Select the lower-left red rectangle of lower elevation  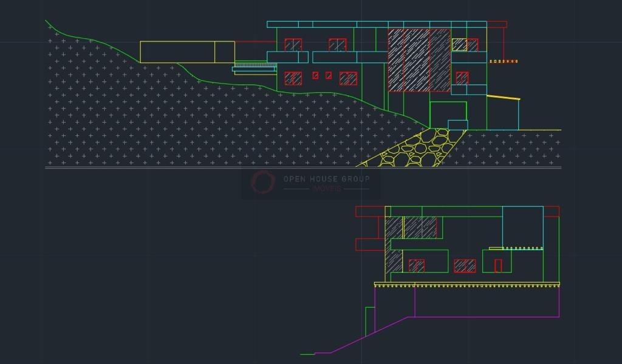point(369,244)
